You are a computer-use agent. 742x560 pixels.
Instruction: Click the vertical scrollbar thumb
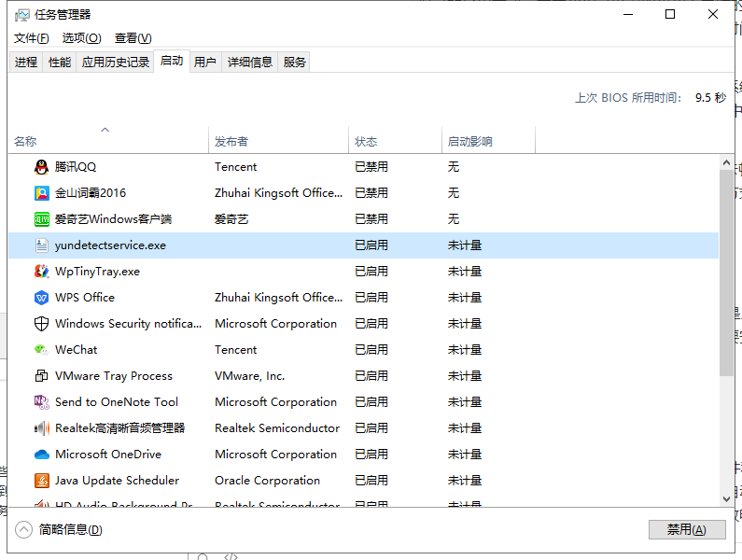click(x=726, y=273)
